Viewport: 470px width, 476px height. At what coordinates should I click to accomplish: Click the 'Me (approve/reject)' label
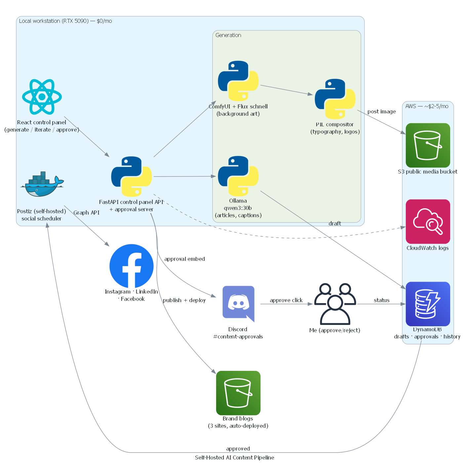pyautogui.click(x=335, y=330)
